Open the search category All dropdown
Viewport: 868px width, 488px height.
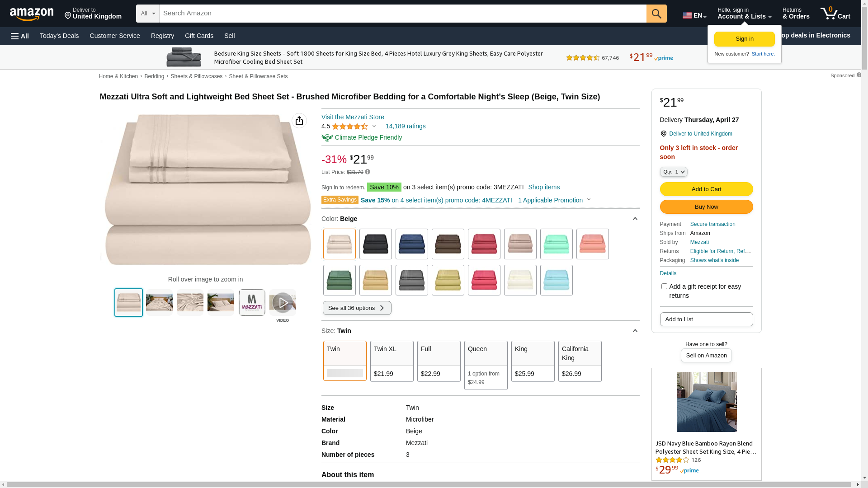(x=148, y=14)
